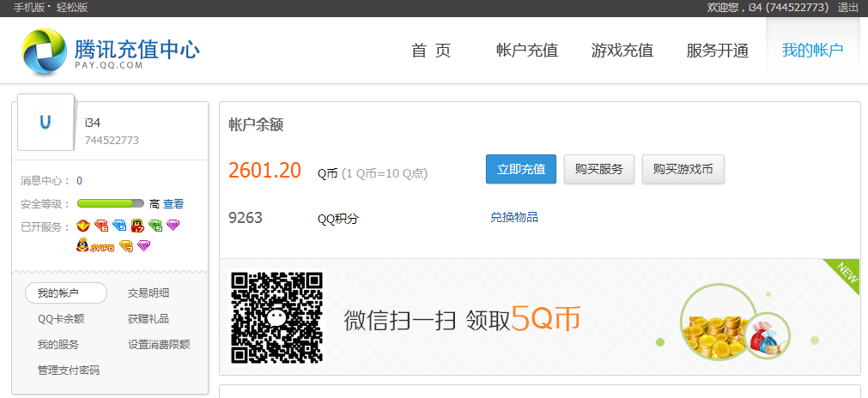This screenshot has width=868, height=398.
Task: Click the 立即充值 button
Action: [x=521, y=169]
